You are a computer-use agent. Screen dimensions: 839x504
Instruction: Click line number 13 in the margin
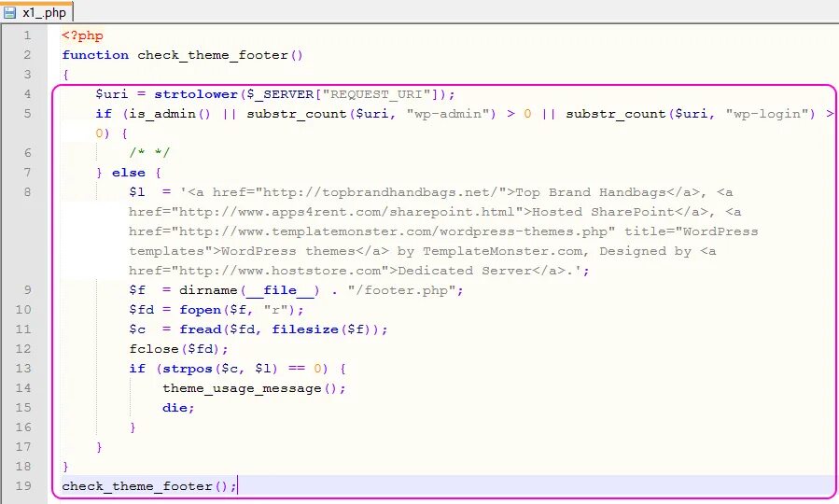(23, 369)
